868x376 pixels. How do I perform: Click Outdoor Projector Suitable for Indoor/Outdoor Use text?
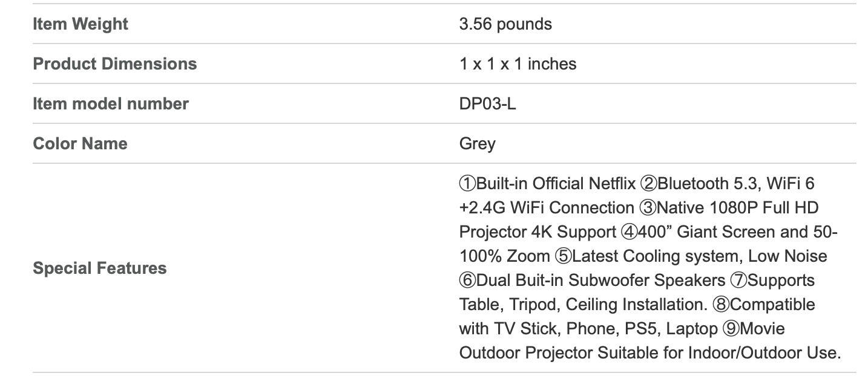[650, 352]
